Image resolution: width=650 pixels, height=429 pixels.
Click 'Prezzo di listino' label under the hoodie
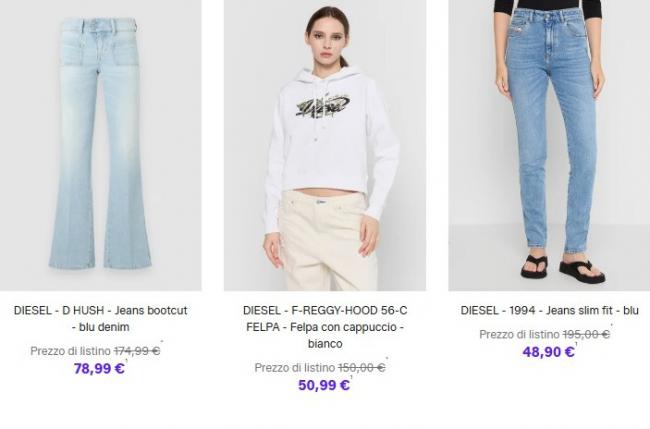click(294, 368)
